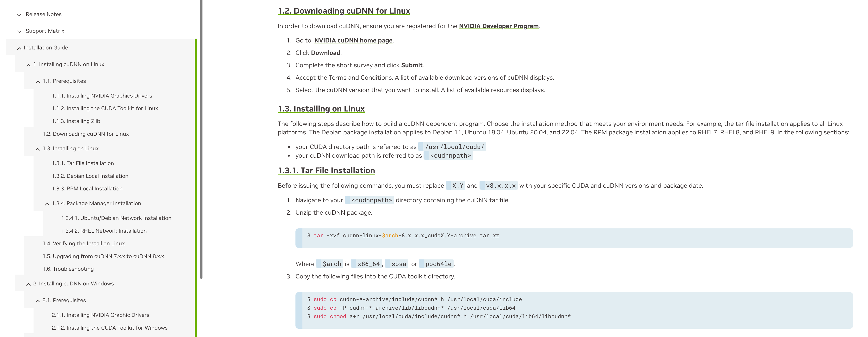Viewport: 868px width, 337px height.
Task: Open 1.3.2. Debian Local Installation entry
Action: 90,176
